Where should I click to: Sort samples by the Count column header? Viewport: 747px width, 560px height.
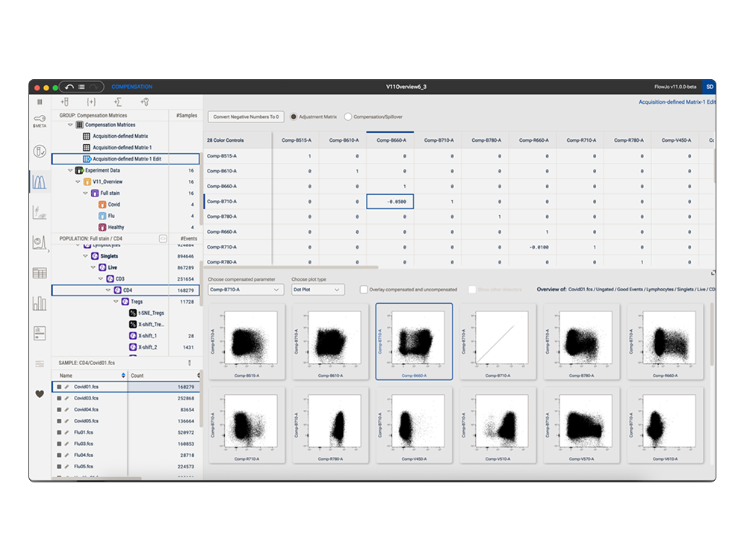(x=164, y=376)
